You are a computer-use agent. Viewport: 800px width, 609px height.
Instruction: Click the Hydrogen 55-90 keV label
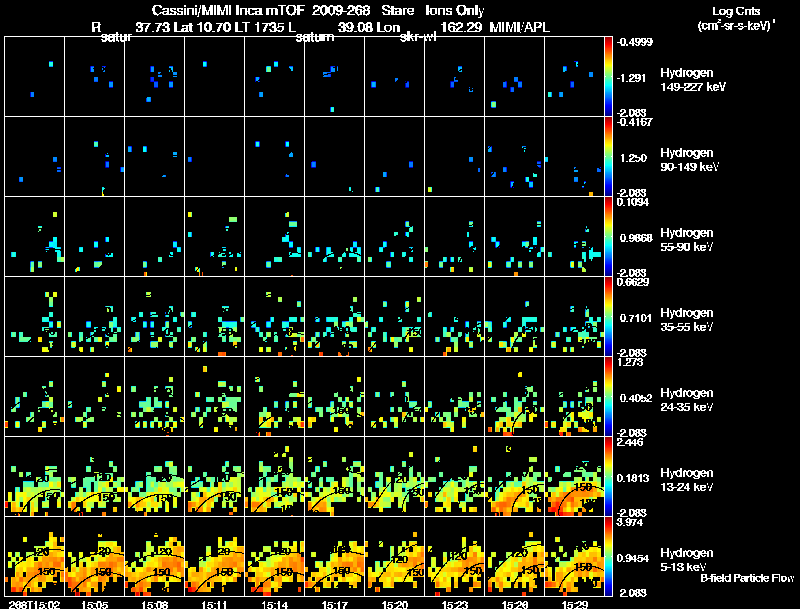[690, 240]
